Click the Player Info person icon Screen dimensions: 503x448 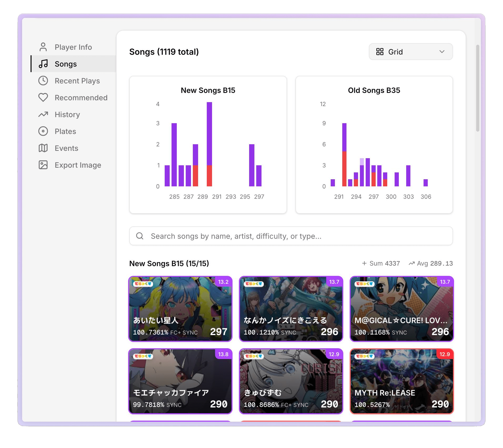[x=43, y=47]
